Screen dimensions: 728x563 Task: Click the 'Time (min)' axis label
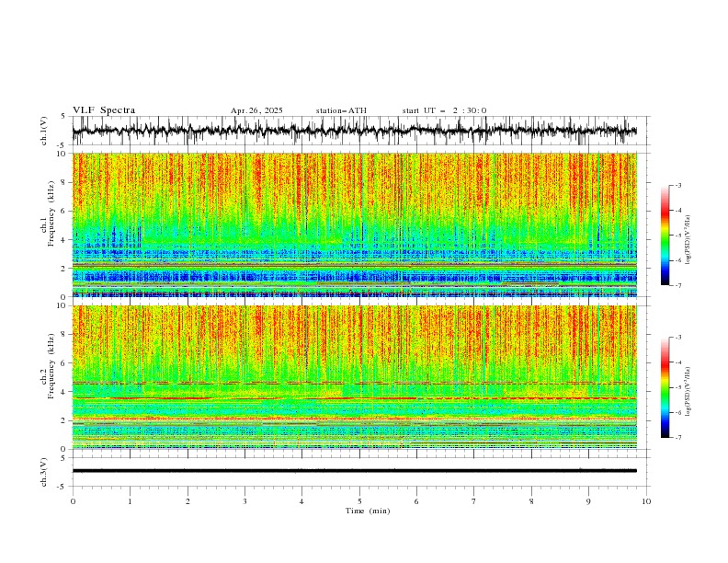368,511
